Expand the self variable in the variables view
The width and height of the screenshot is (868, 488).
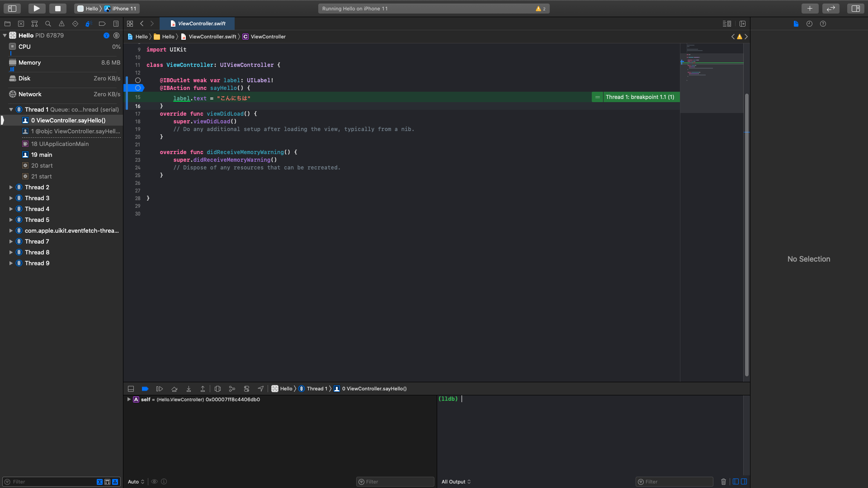(129, 399)
